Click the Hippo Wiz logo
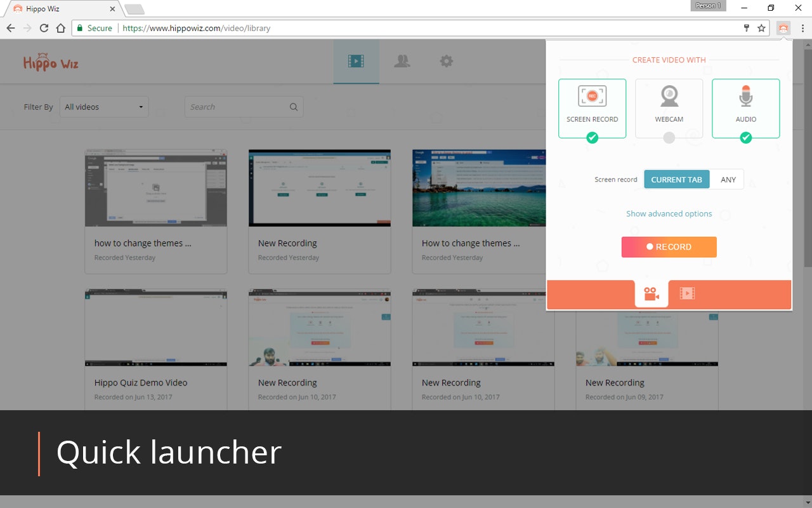The width and height of the screenshot is (812, 508). (x=51, y=62)
